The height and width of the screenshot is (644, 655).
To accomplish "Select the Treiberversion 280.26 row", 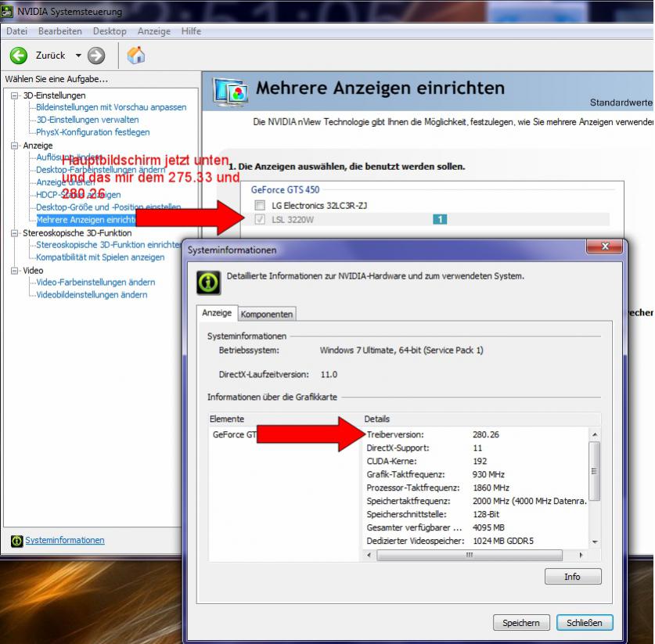I will (x=477, y=435).
